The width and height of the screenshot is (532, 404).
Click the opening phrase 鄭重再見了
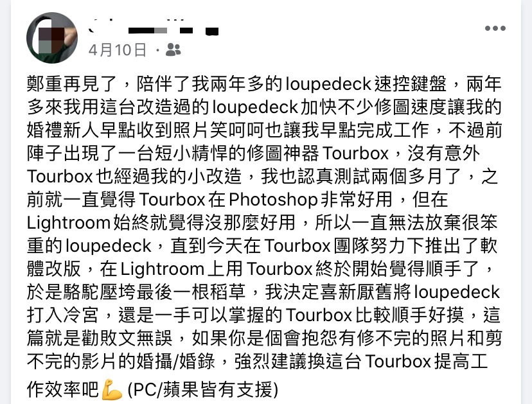tap(72, 85)
